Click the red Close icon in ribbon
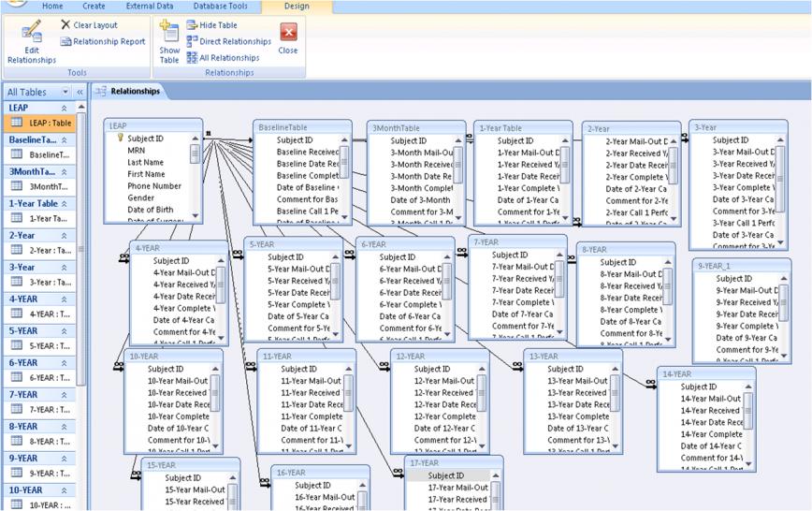Image resolution: width=812 pixels, height=511 pixels. (288, 33)
